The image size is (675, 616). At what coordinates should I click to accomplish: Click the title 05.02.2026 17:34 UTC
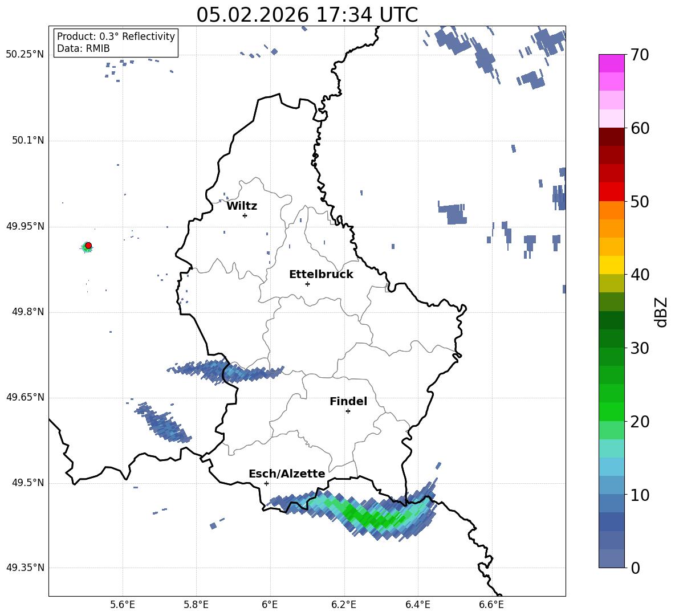pos(307,15)
